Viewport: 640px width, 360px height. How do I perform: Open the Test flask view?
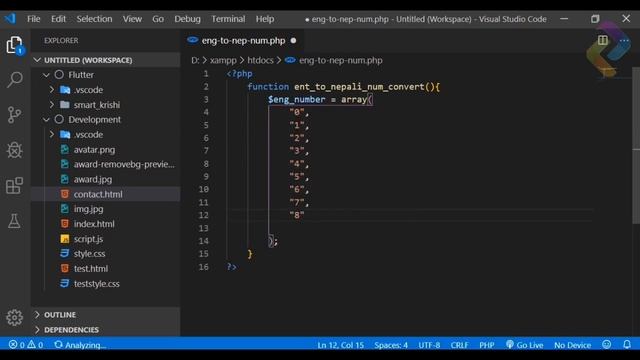[x=15, y=221]
